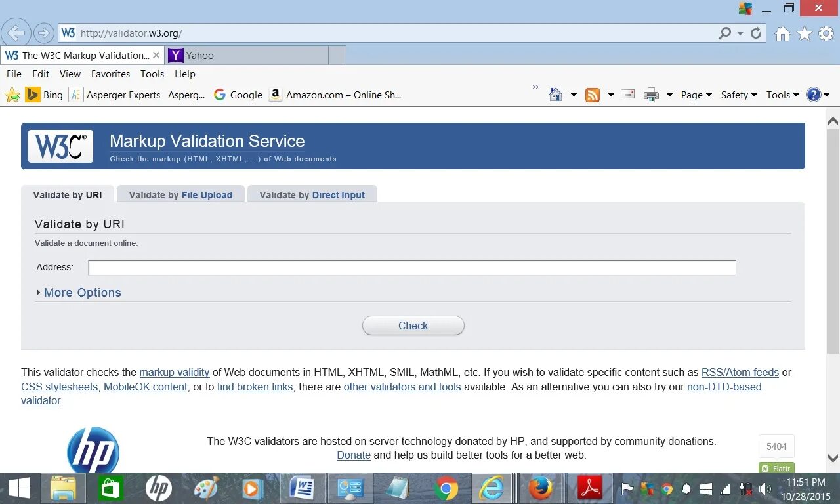Open the IE settings gear icon

[x=826, y=34]
